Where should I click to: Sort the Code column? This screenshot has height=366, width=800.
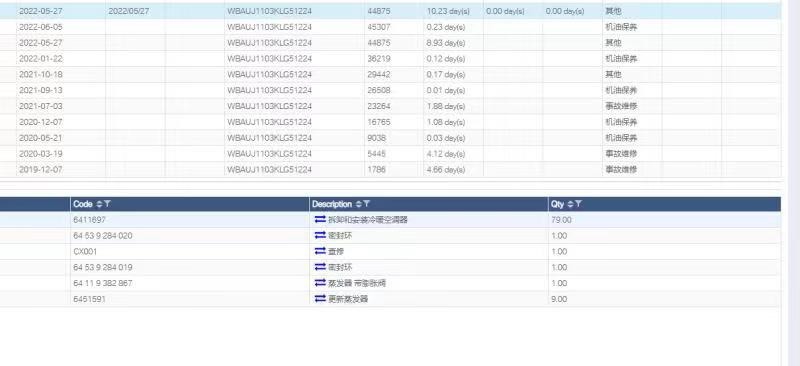pos(99,204)
